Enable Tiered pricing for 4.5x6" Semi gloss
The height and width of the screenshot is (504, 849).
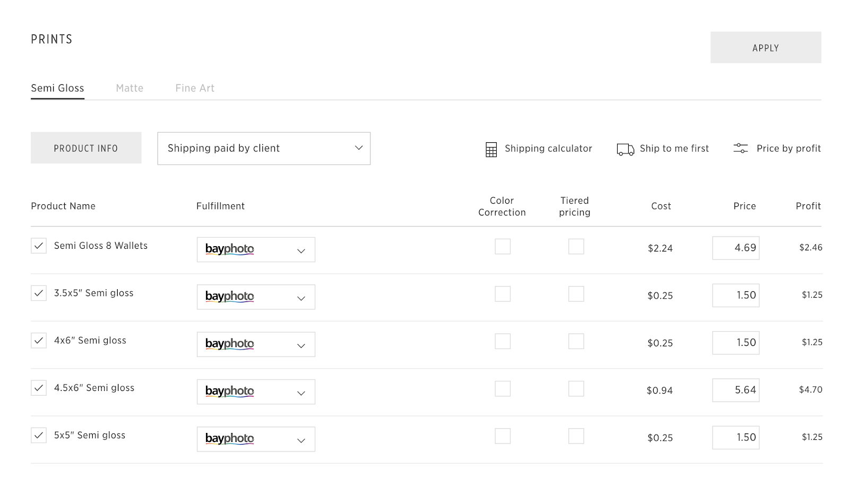point(576,389)
